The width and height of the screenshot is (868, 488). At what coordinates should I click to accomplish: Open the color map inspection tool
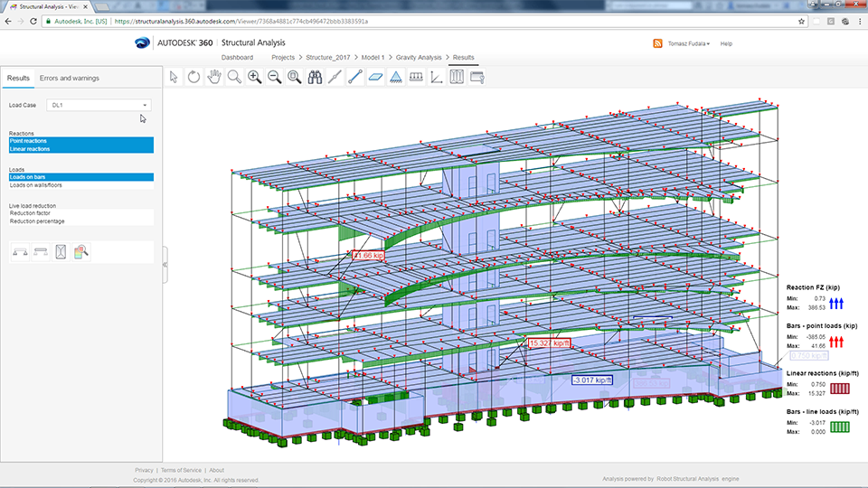click(x=81, y=250)
